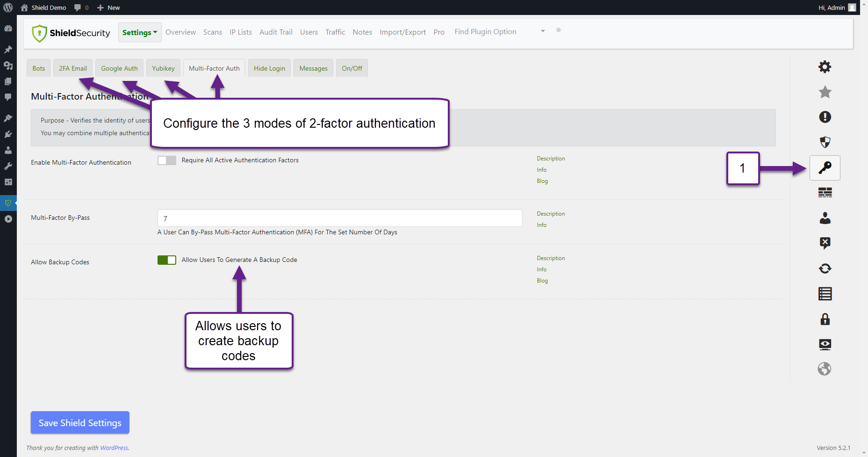Select the firewall bricks icon in sidebar
868x457 pixels.
825,192
